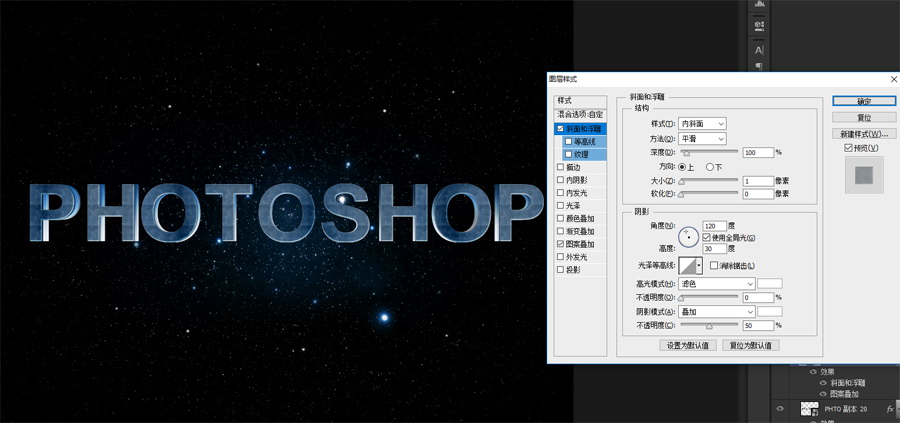Enable the 等高线 checkbox
Viewport: 900px width, 423px height.
point(568,142)
